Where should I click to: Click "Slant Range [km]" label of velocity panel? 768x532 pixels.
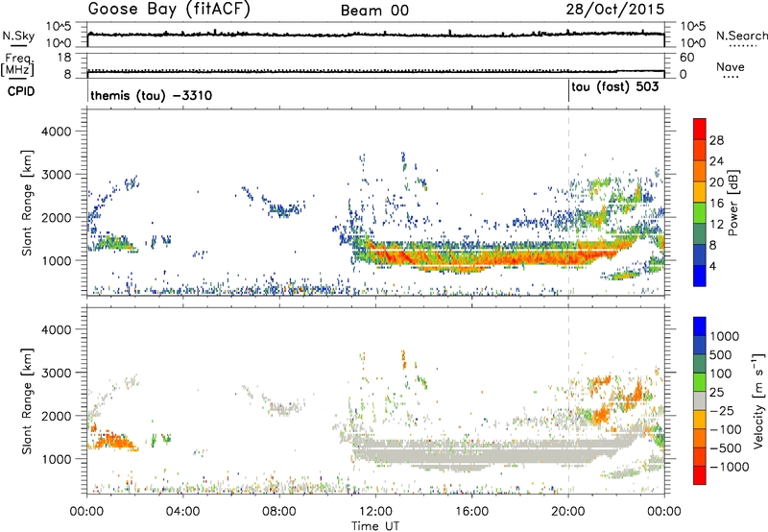tap(28, 400)
